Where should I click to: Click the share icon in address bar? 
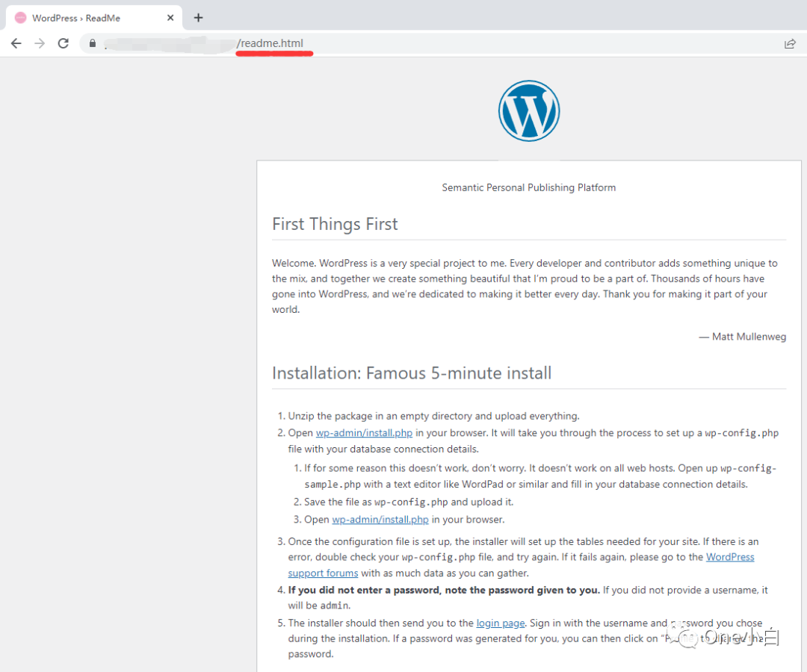click(790, 44)
